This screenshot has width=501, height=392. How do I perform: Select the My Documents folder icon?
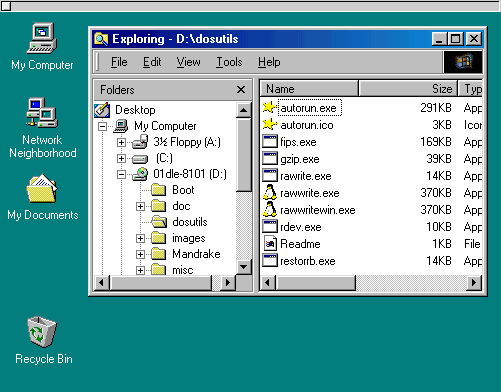[x=42, y=188]
